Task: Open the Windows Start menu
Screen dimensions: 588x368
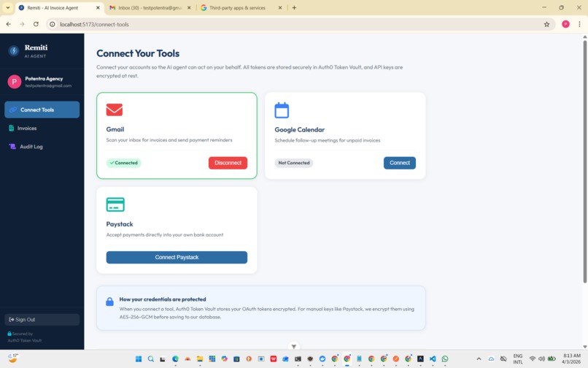Action: pos(139,359)
